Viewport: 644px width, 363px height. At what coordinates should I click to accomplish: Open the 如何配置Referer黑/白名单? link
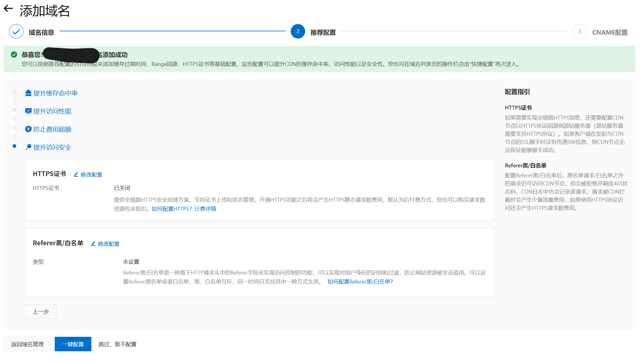[360, 282]
